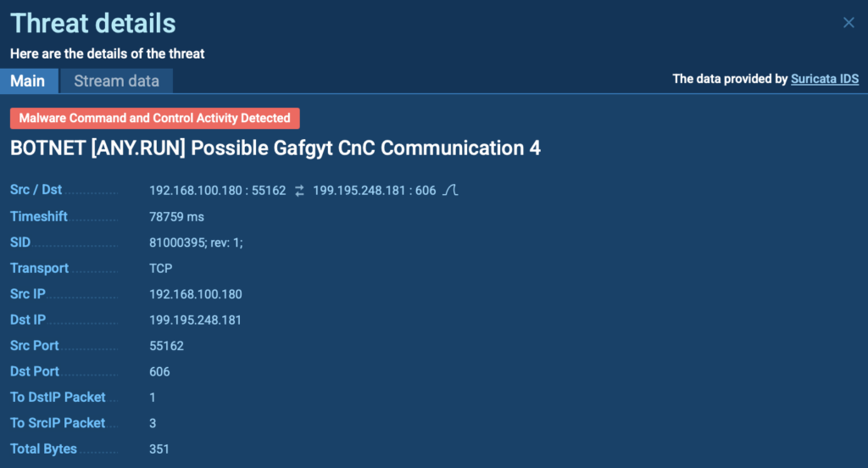Click the To SrcIP Packet label
This screenshot has width=868, height=468.
(x=58, y=423)
